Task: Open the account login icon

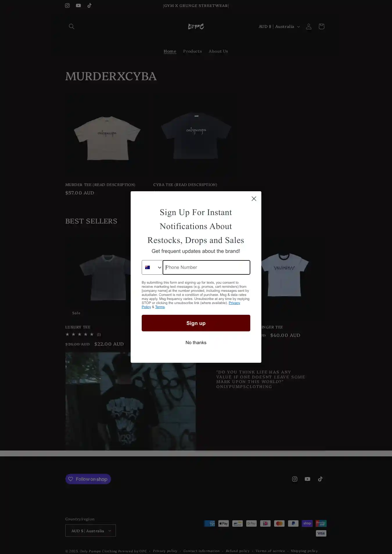Action: point(309,26)
